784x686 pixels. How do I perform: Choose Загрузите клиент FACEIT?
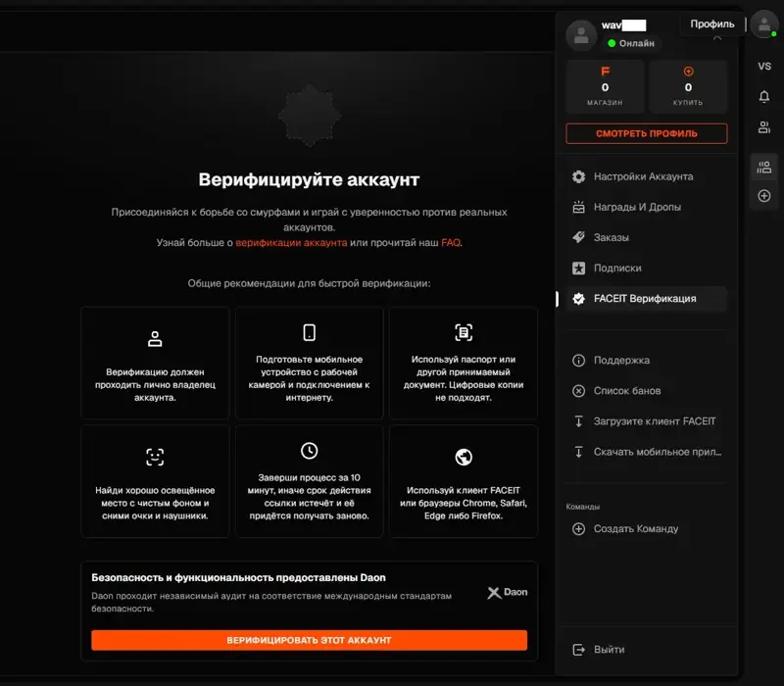(647, 421)
